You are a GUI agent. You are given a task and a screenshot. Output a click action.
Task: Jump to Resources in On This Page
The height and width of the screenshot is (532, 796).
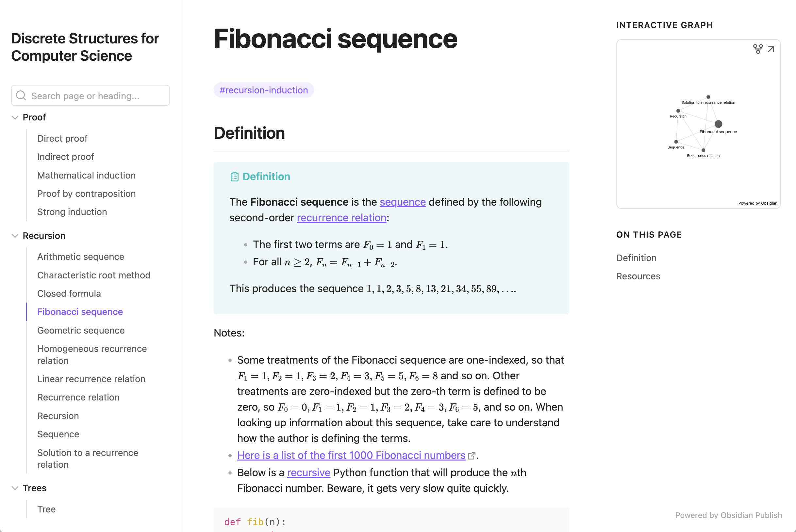click(638, 276)
